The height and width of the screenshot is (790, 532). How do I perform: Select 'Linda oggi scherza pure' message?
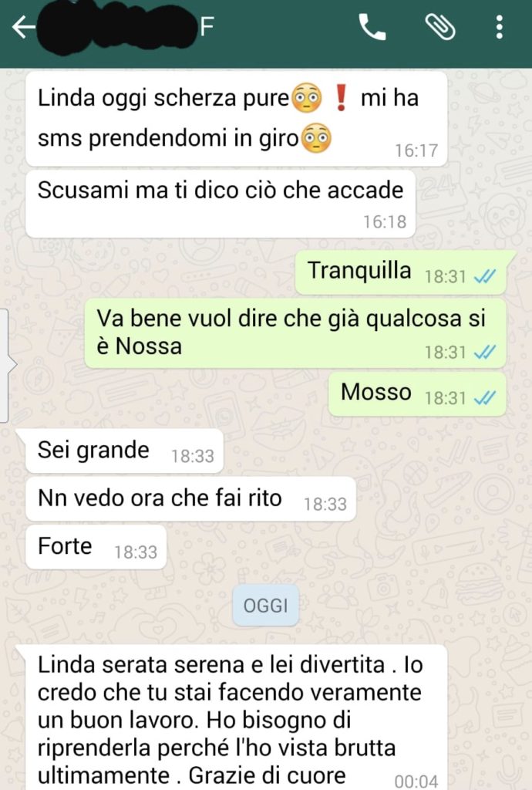tap(237, 119)
